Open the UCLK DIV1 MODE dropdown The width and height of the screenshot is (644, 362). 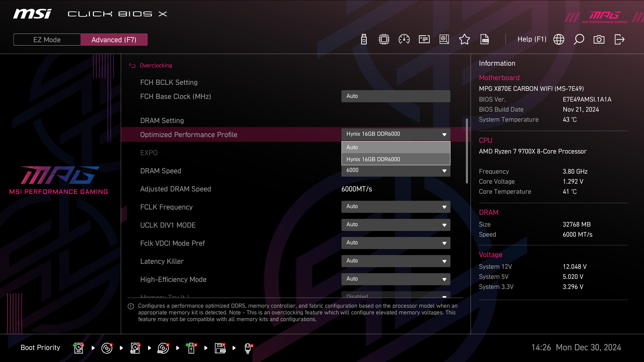396,225
